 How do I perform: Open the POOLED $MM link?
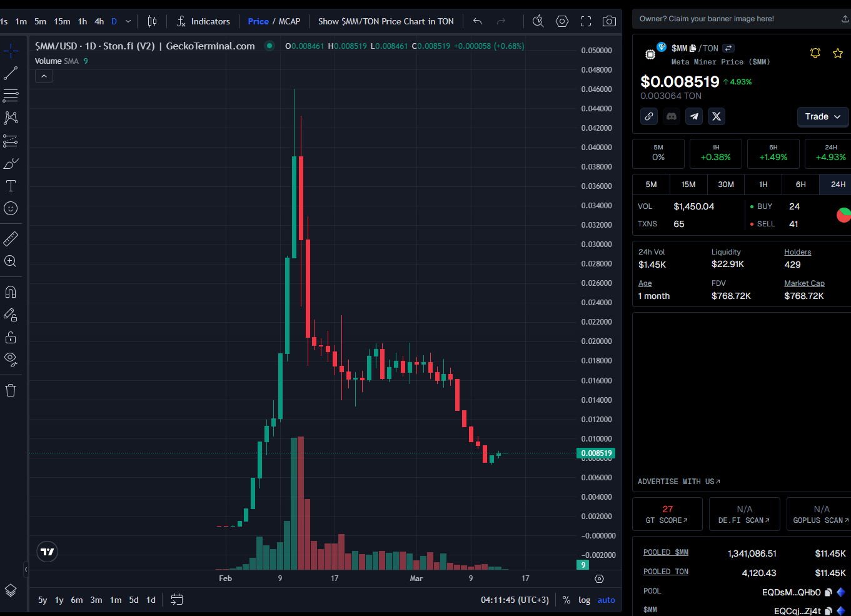[666, 552]
